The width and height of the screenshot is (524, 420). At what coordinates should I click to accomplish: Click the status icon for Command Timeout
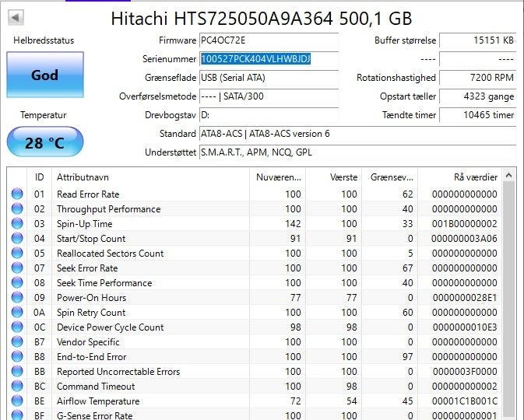tap(17, 387)
